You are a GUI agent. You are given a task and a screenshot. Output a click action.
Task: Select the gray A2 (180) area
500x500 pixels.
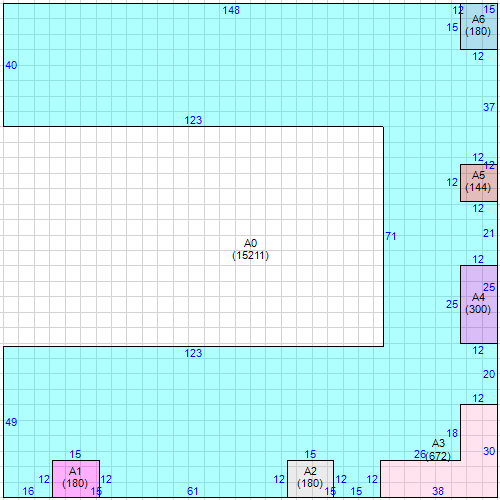(310, 479)
